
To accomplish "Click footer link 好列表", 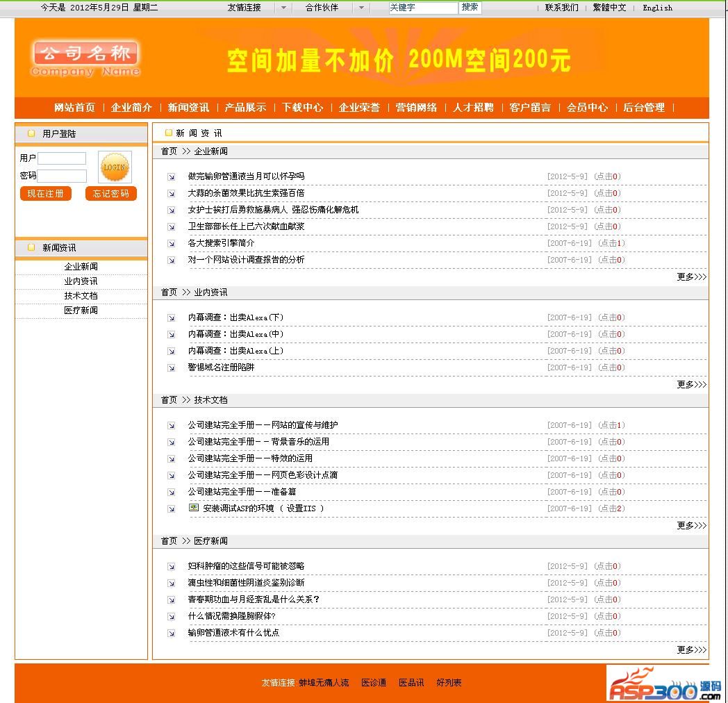I will click(449, 683).
